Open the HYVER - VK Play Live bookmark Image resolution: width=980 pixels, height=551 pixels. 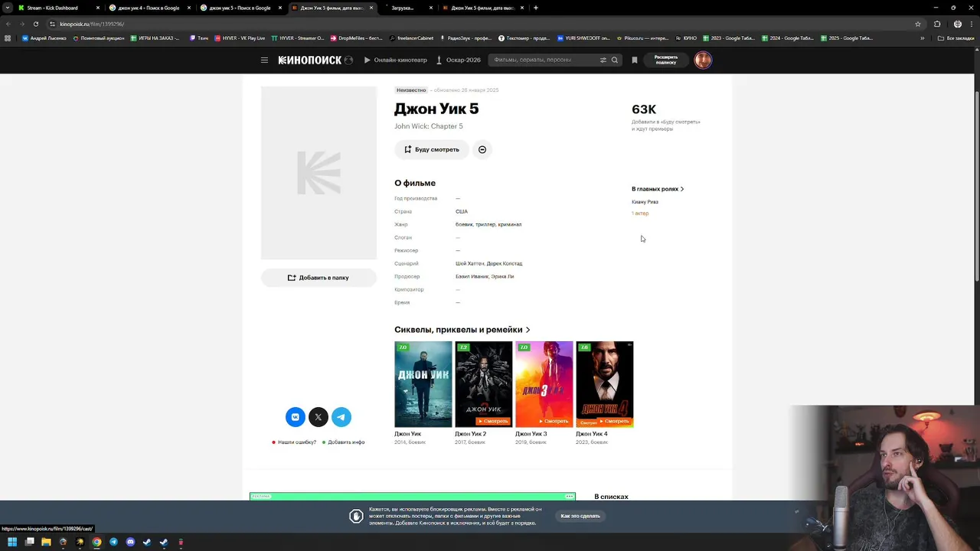[x=240, y=38]
